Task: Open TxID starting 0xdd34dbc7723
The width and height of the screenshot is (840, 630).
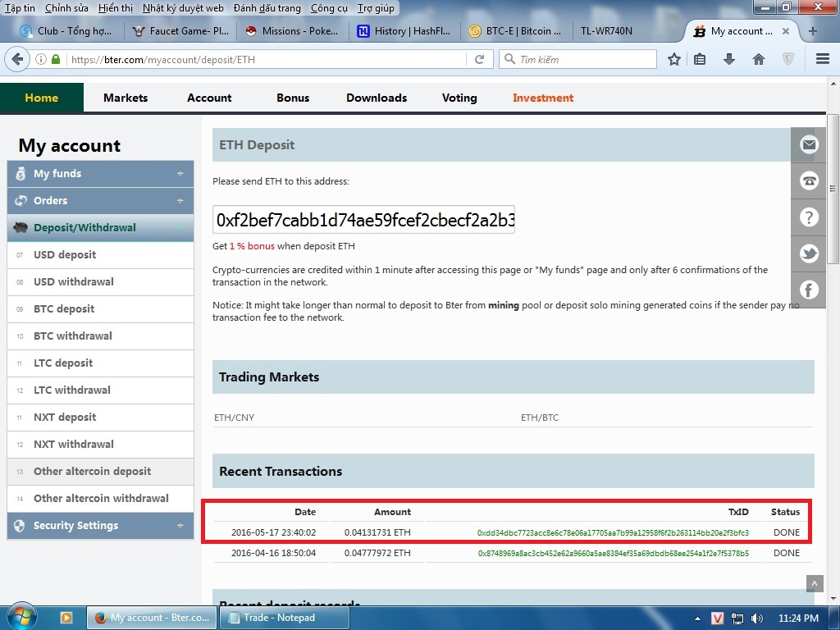Action: click(x=613, y=532)
